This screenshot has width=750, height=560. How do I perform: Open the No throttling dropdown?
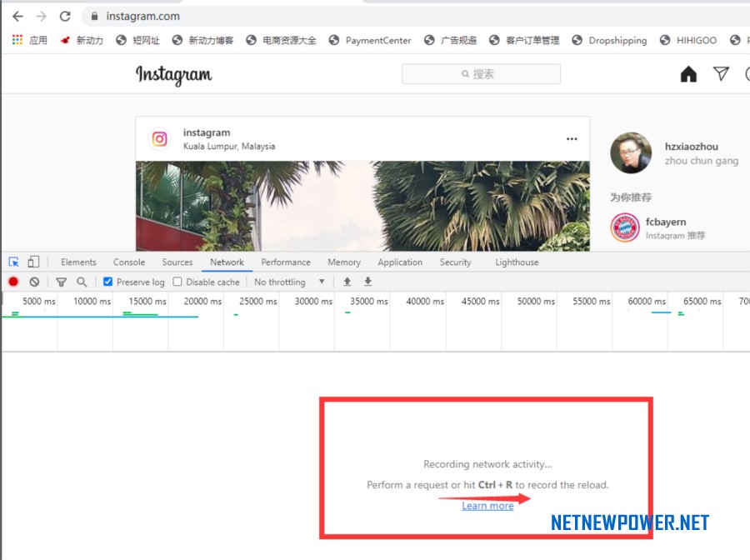[289, 282]
